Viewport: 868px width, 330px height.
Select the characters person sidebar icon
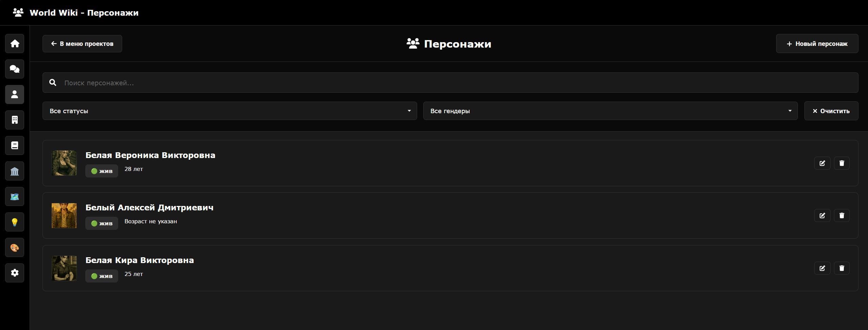15,94
